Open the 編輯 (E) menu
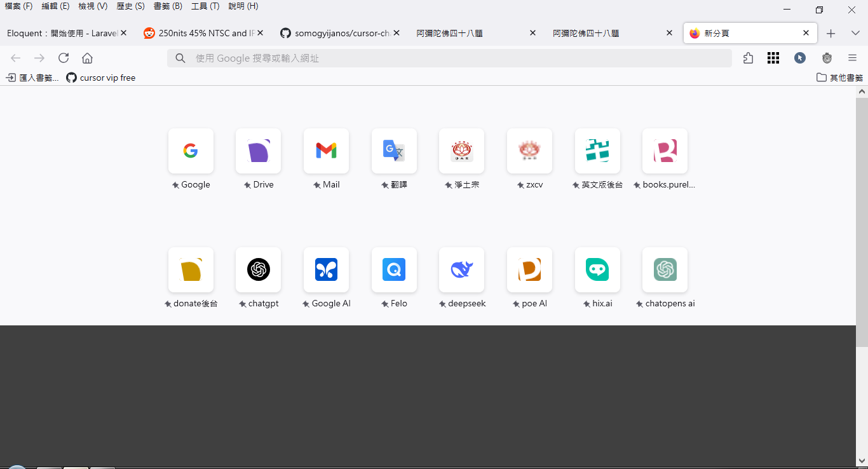Image resolution: width=868 pixels, height=469 pixels. pyautogui.click(x=55, y=6)
